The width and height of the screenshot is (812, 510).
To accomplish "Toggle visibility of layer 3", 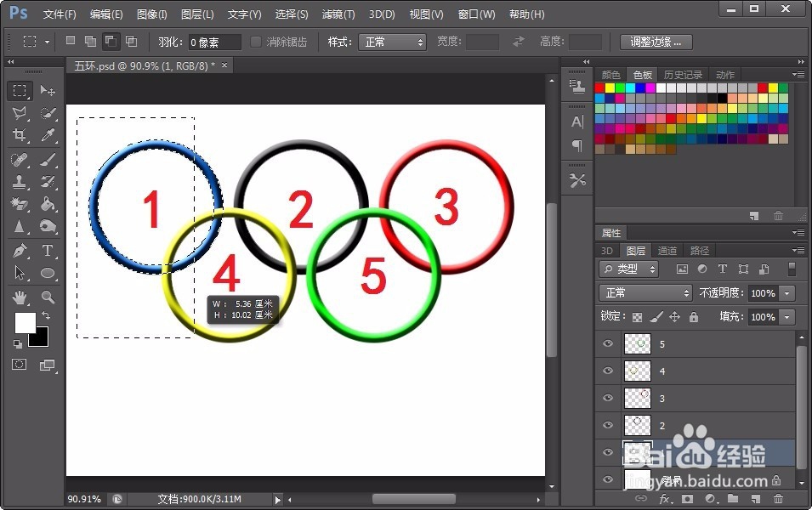I will 608,398.
